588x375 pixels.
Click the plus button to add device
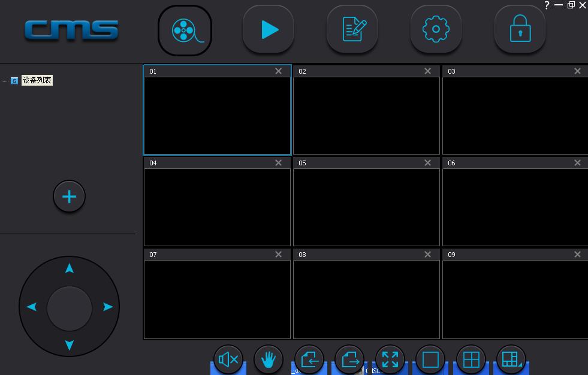[70, 196]
